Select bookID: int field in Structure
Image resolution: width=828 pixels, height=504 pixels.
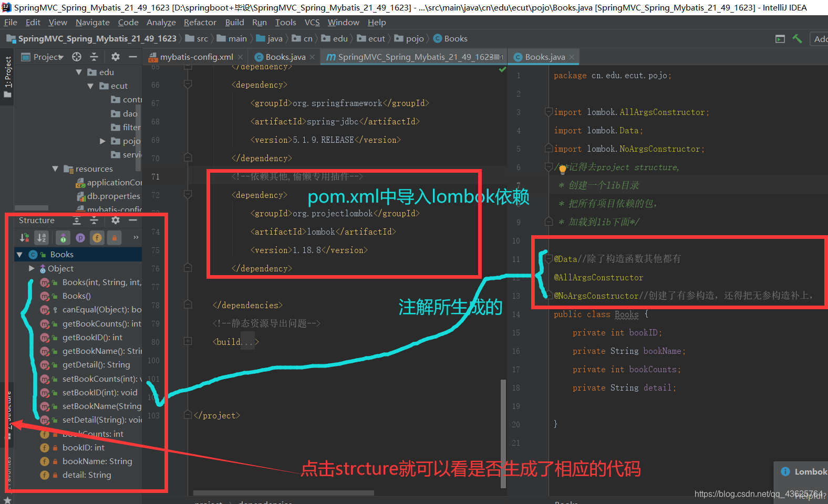[x=83, y=447]
